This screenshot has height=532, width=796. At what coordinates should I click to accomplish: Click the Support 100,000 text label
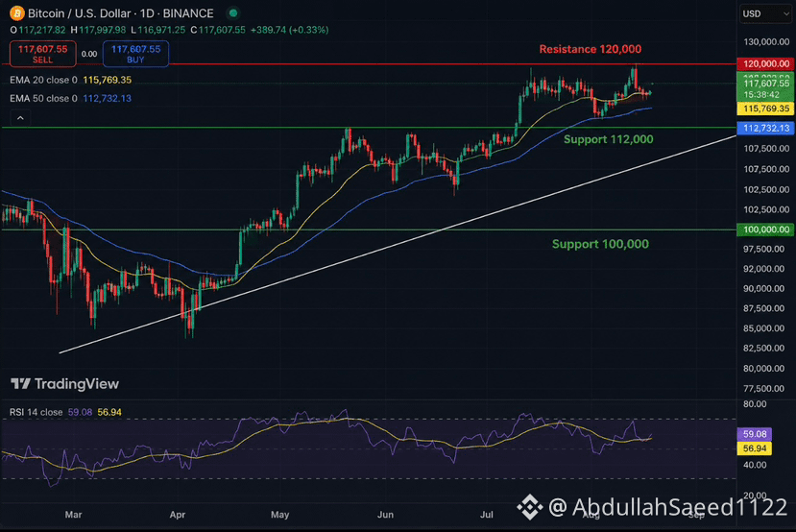click(600, 244)
